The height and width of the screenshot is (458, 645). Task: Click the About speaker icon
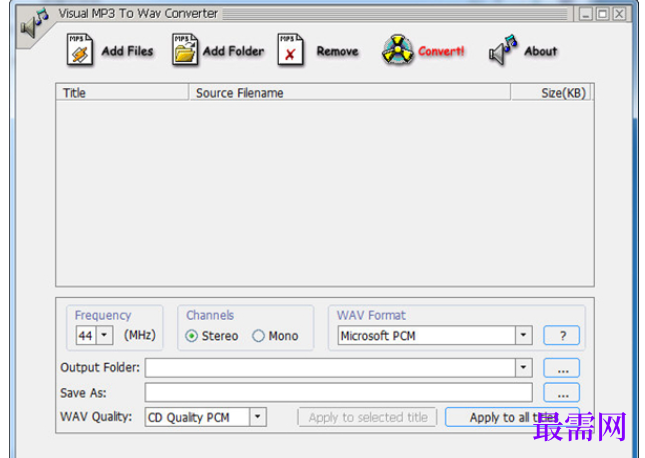(503, 50)
